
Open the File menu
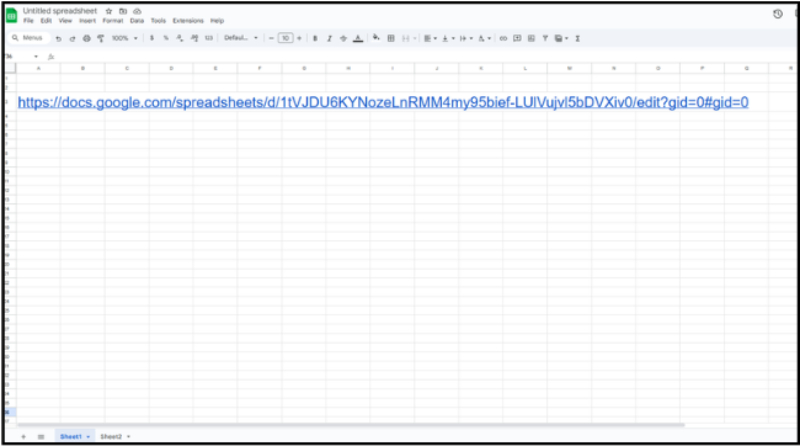pyautogui.click(x=28, y=21)
